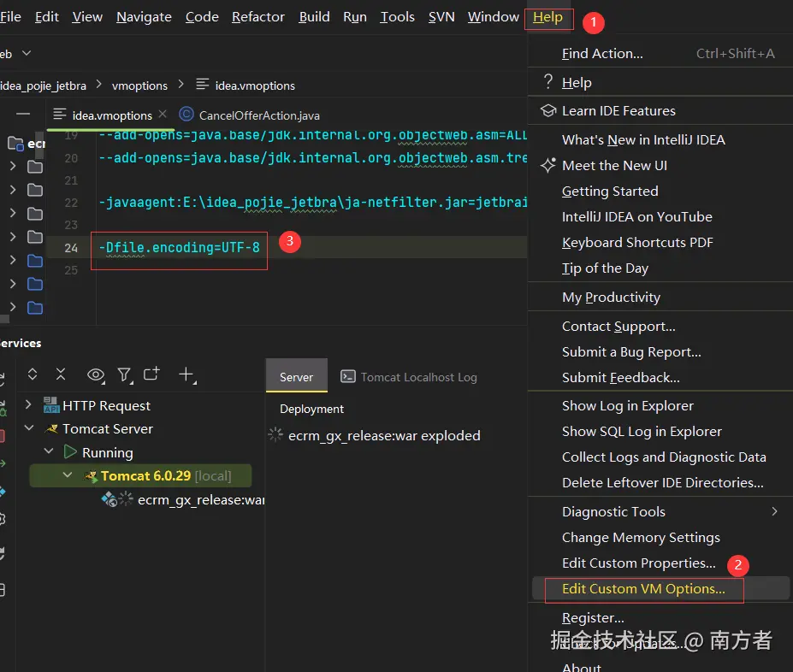Open the eye view options in Services
The width and height of the screenshot is (793, 672).
point(96,375)
